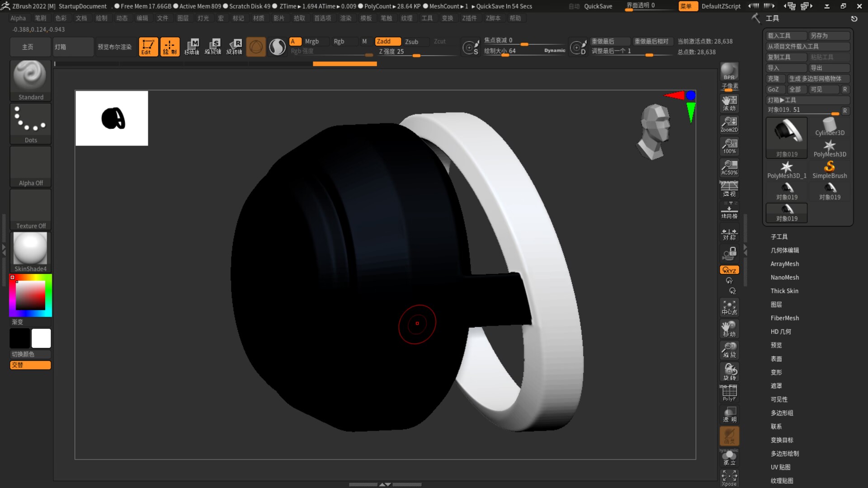Viewport: 868px width, 488px height.
Task: Expand the 子工具 subtool section
Action: click(779, 237)
